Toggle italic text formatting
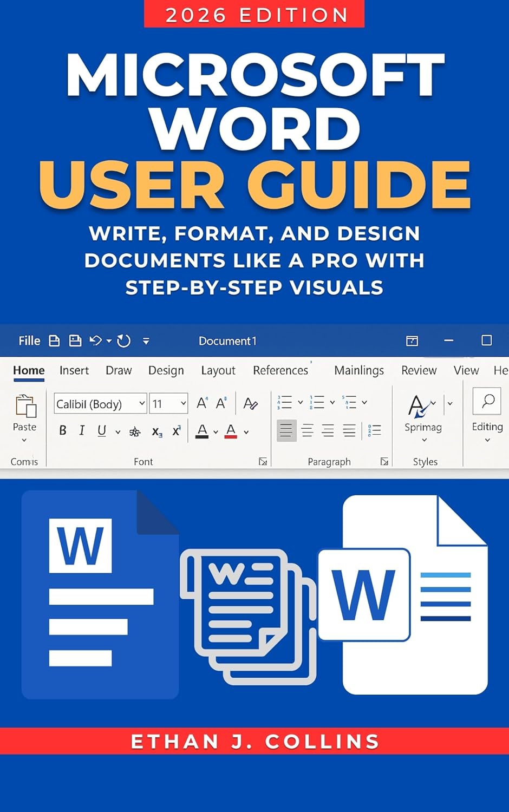The image size is (509, 812). (82, 430)
